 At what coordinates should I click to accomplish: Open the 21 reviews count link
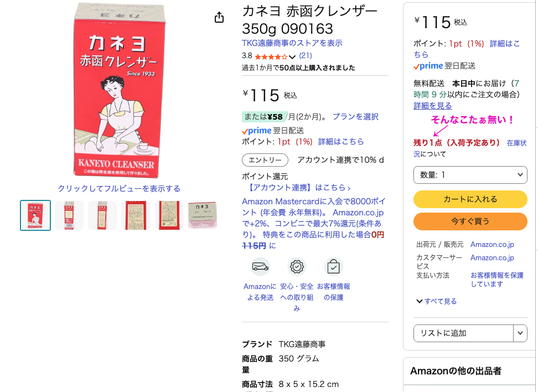[x=306, y=55]
